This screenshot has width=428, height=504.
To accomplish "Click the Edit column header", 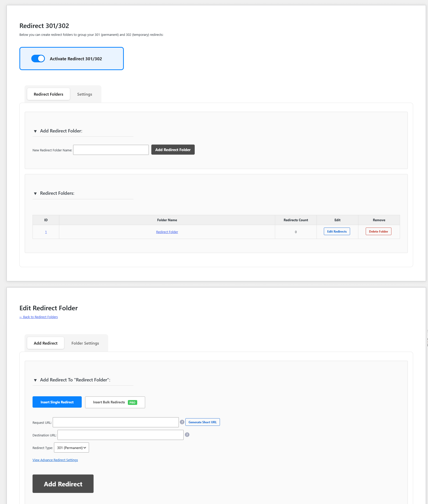I will [x=337, y=220].
